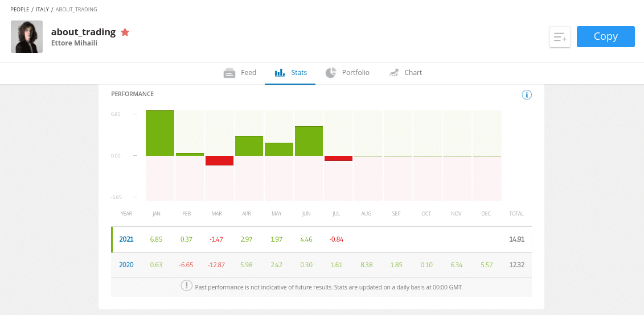Click the 2.42 value for May 2020
Screen dimensions: 644x315
tap(276, 264)
